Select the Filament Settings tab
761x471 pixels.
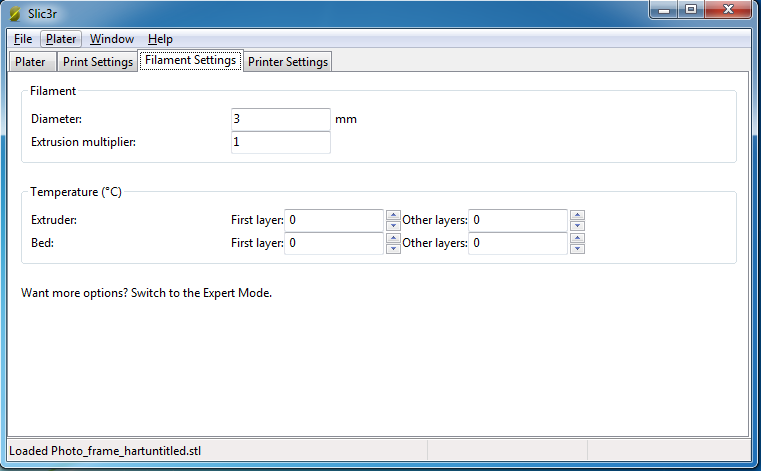(190, 60)
